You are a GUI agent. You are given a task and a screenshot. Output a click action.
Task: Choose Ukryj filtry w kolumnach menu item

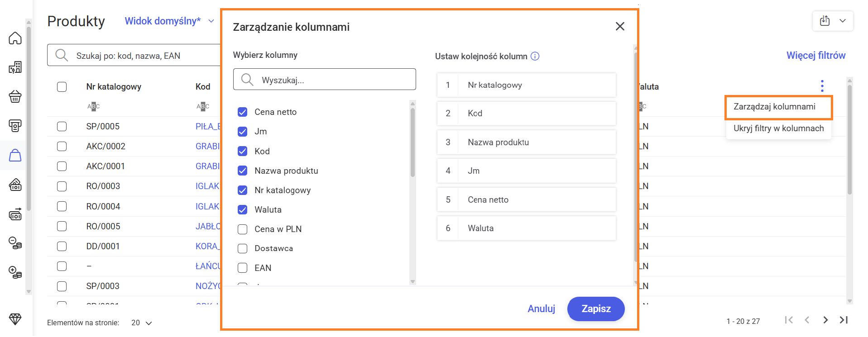[778, 128]
